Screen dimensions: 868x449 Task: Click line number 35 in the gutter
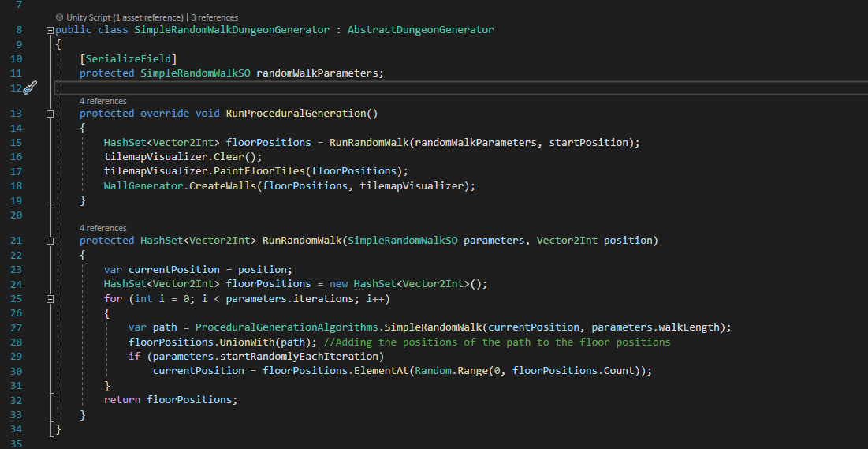(x=16, y=443)
